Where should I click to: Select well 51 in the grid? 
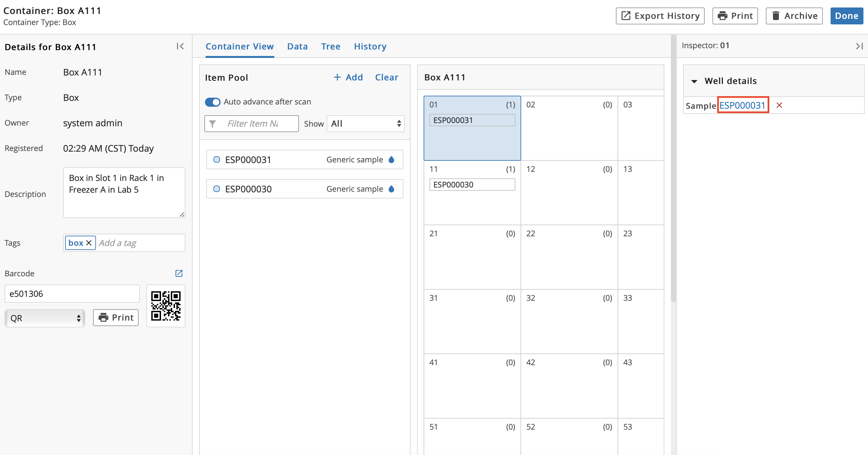pyautogui.click(x=472, y=437)
